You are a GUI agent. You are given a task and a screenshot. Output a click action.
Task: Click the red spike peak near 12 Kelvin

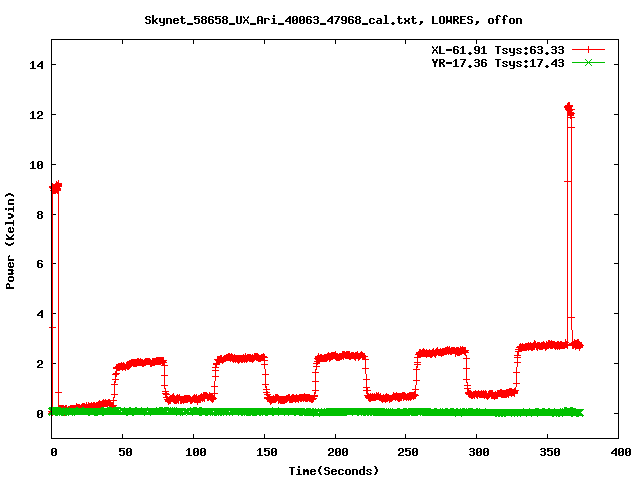click(x=569, y=109)
